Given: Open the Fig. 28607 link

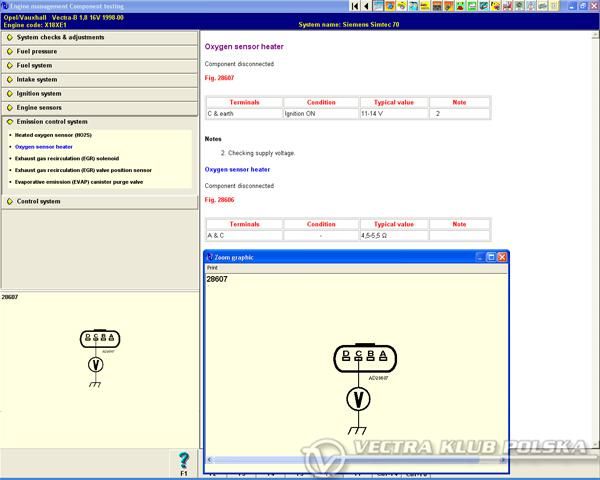Looking at the screenshot, I should [219, 78].
